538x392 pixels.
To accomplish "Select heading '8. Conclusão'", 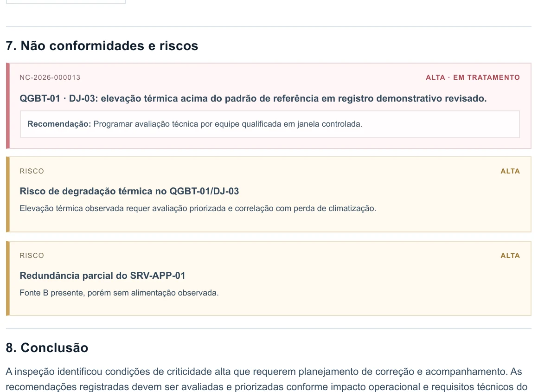I will (47, 348).
